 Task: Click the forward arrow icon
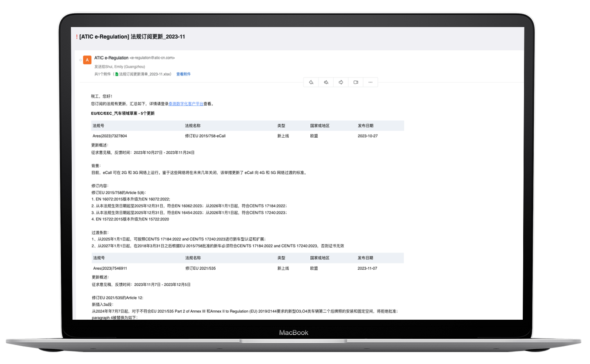(x=341, y=82)
